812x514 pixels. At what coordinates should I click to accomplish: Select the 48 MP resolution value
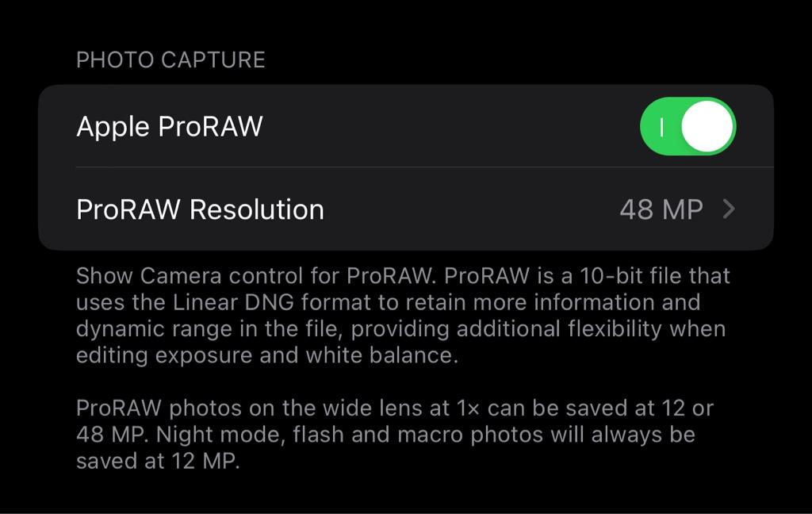click(x=661, y=210)
